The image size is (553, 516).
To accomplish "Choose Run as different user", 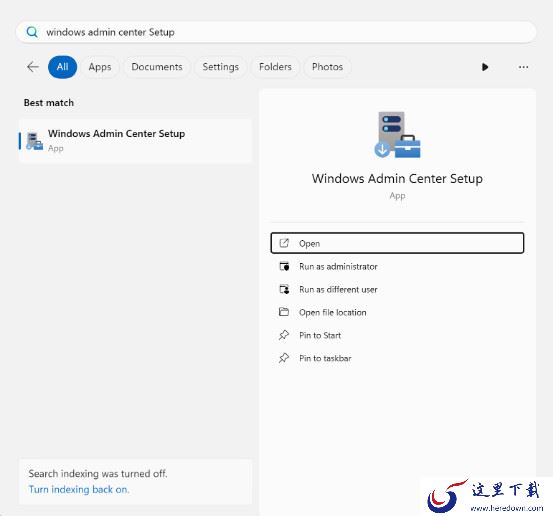I will [x=397, y=289].
